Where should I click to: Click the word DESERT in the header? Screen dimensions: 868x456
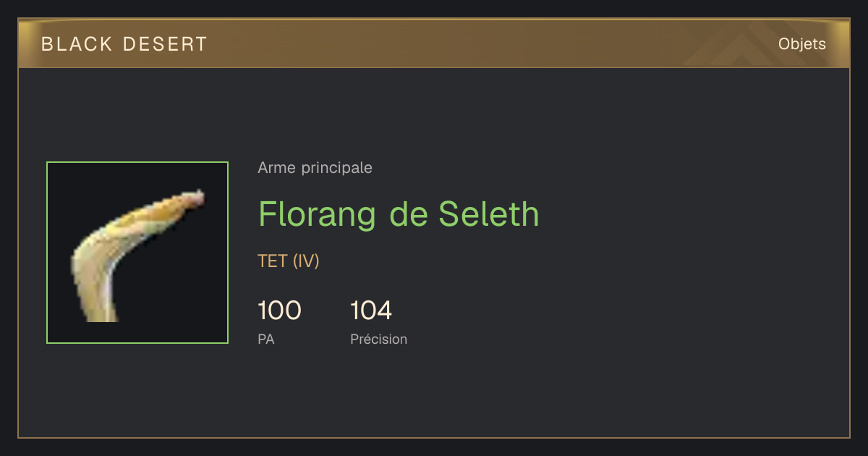(x=165, y=44)
